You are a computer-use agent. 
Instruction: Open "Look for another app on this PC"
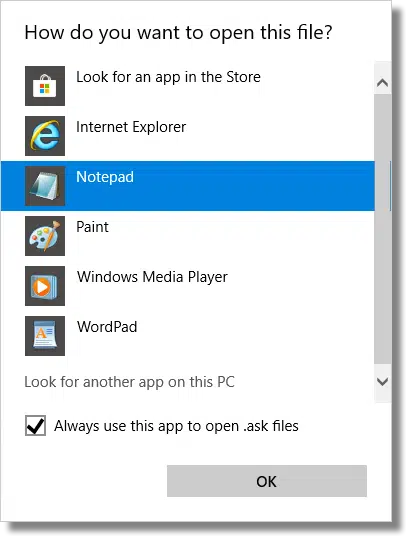pyautogui.click(x=130, y=382)
